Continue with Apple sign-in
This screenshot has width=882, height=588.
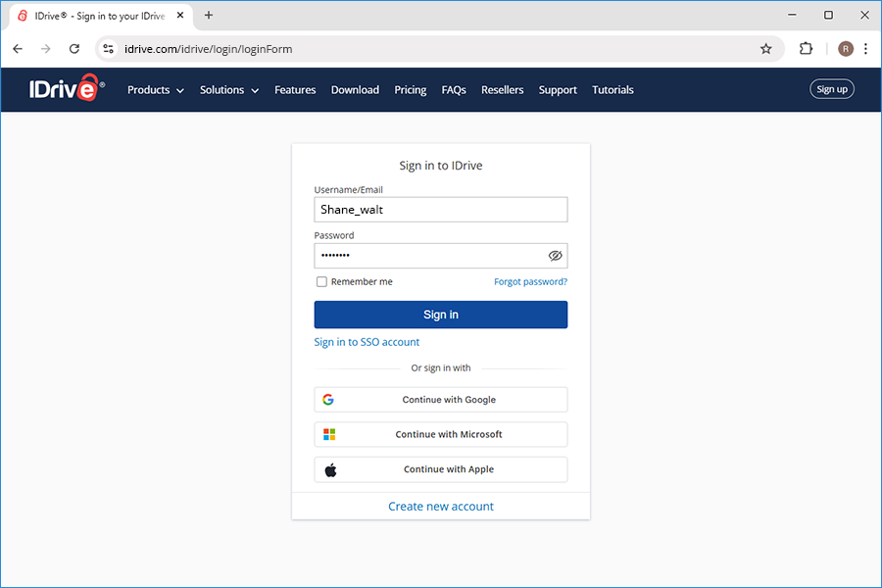440,469
